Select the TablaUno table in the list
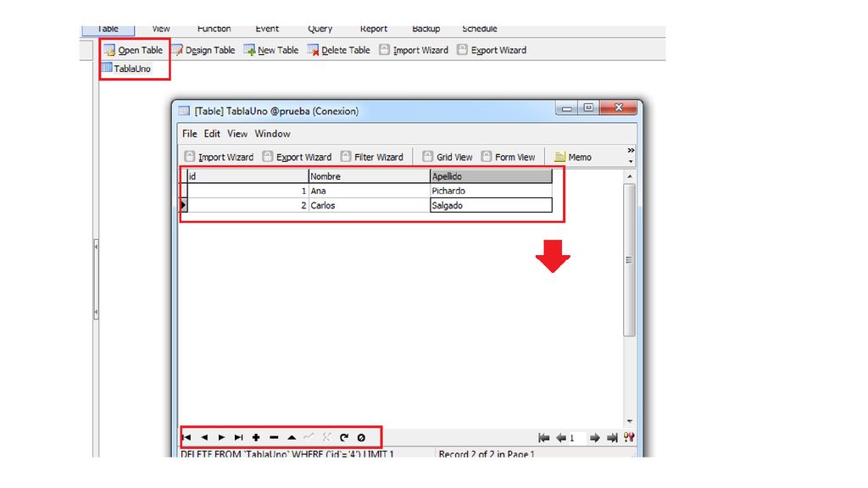Screen dimensions: 868x488 tap(127, 69)
